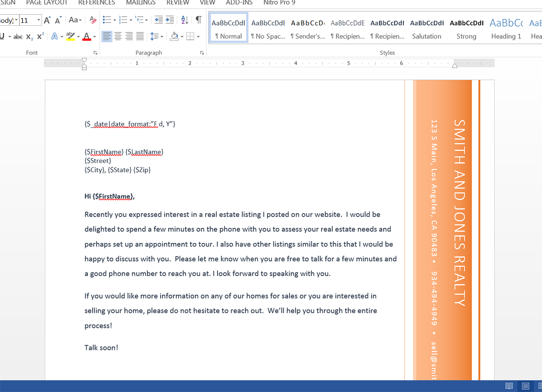Open Change Case dropdown
Screen dimensions: 542x392
[x=75, y=20]
